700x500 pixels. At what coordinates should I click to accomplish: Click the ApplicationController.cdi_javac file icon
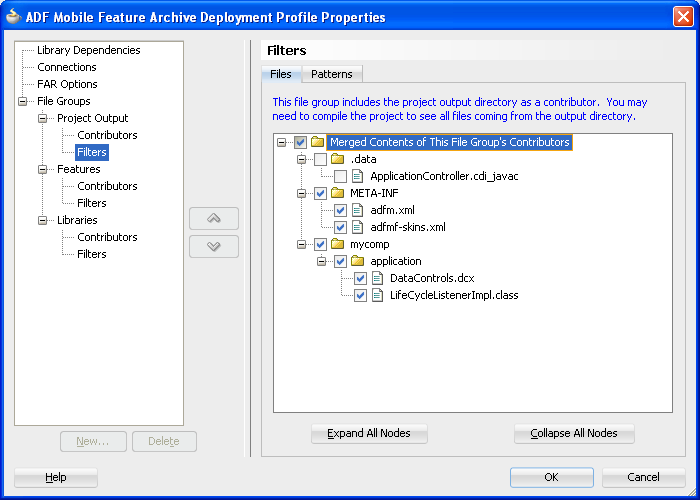tap(357, 176)
